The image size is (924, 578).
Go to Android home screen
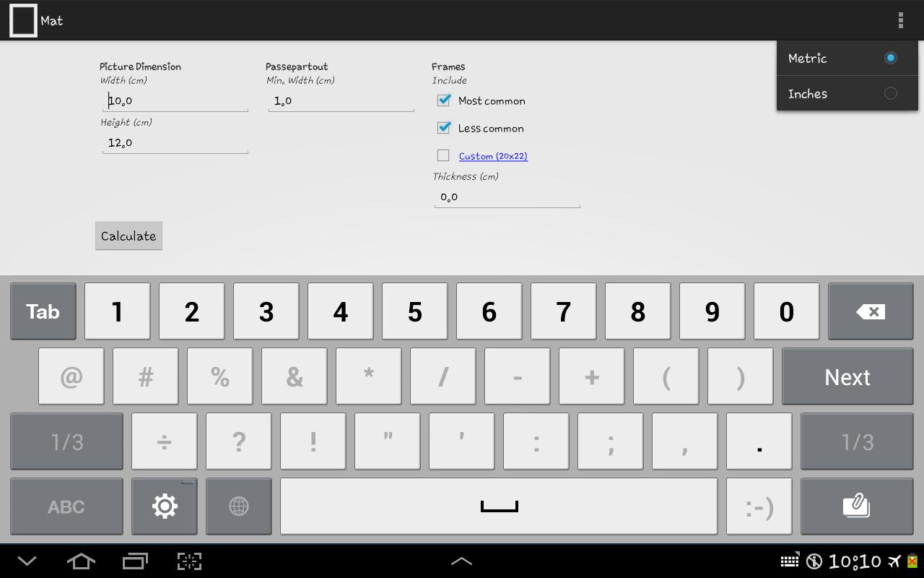(x=81, y=561)
